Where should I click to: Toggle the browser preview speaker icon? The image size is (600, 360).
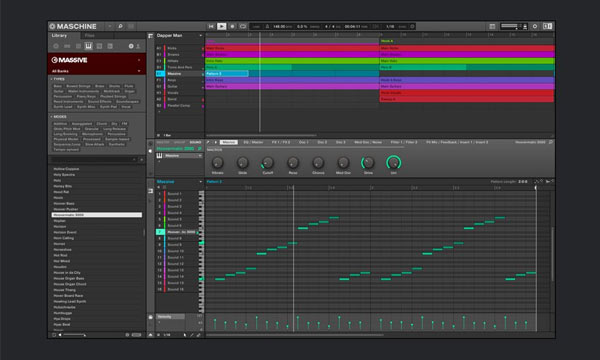click(x=60, y=335)
